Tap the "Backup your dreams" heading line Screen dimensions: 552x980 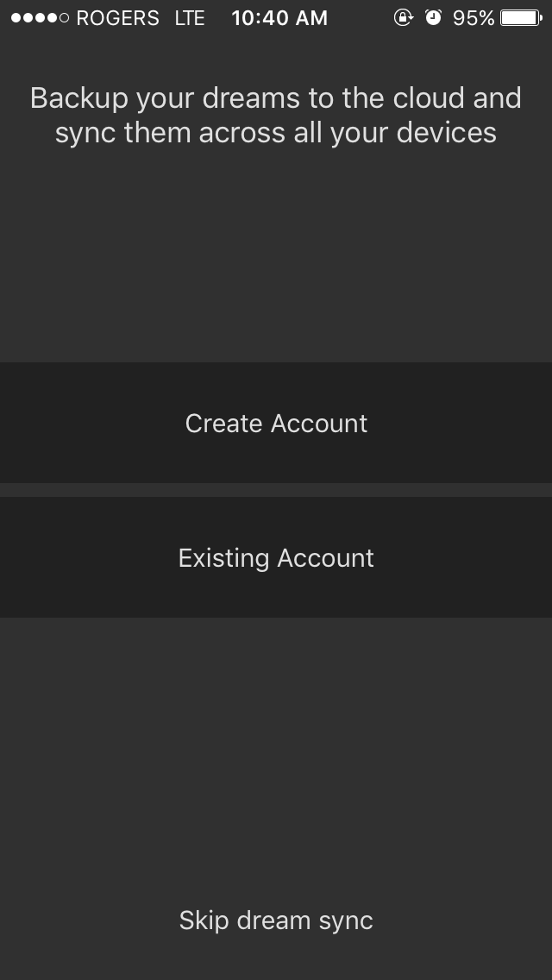pyautogui.click(x=276, y=97)
